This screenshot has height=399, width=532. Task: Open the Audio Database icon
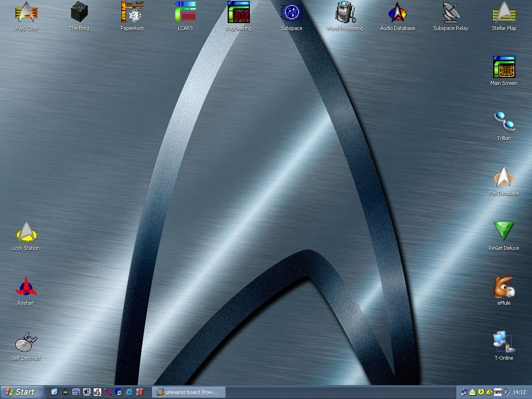point(398,12)
